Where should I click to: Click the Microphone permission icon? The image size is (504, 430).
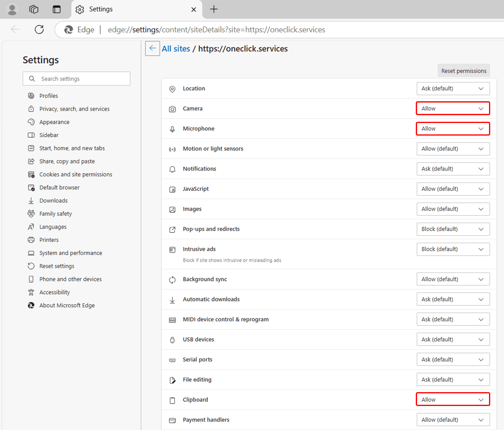(x=172, y=129)
